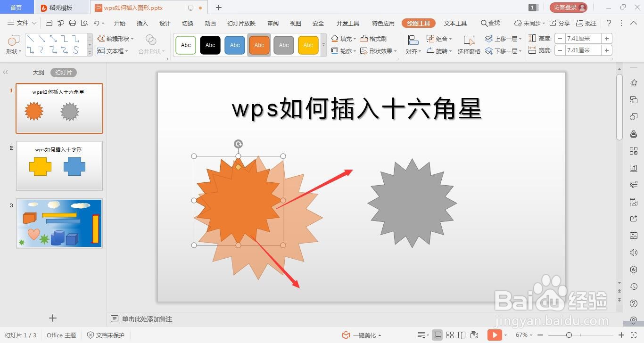Viewport: 644px width, 343px height.
Task: Open sidebar help circle icon
Action: click(634, 302)
